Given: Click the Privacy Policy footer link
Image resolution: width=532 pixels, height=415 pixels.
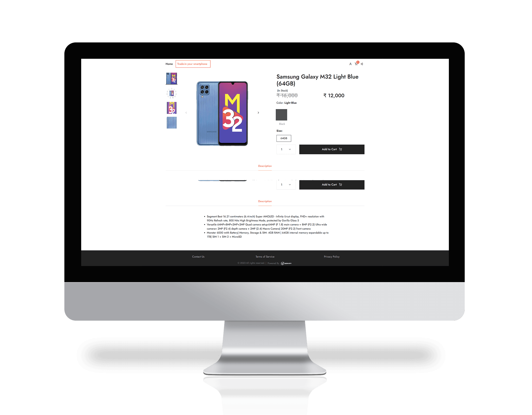Looking at the screenshot, I should click(332, 257).
